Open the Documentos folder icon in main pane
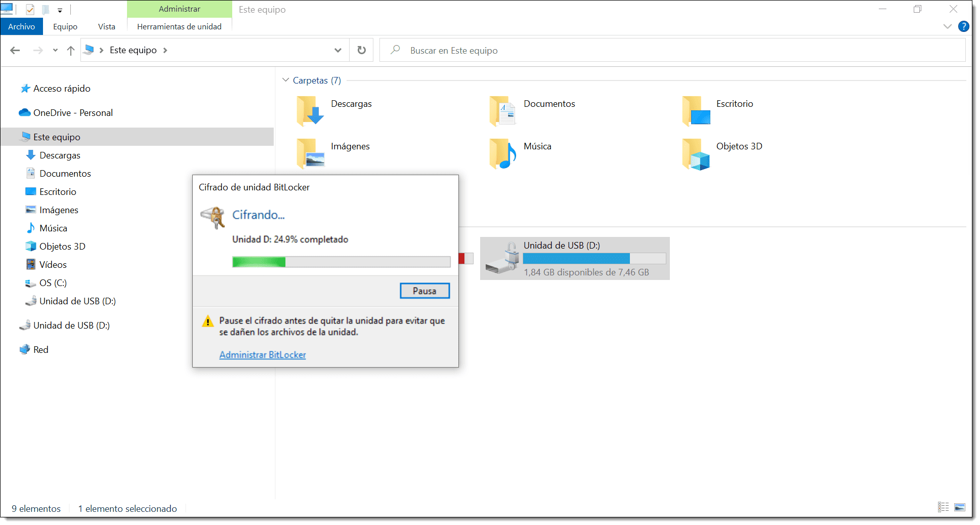This screenshot has width=980, height=525. [502, 110]
